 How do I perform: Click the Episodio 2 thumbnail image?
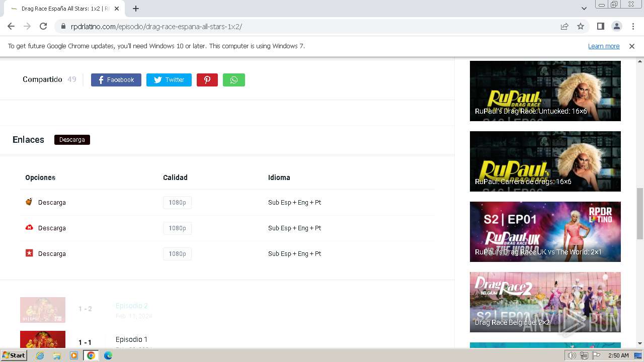[x=43, y=310]
